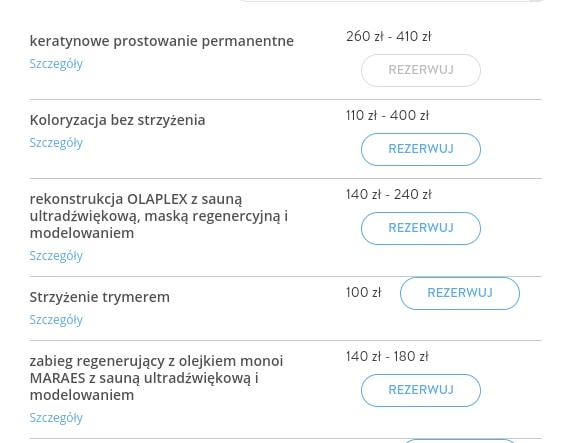View Szczegóły for Strzyżenie trymerem
Screen dimensions: 576x443
click(x=56, y=320)
